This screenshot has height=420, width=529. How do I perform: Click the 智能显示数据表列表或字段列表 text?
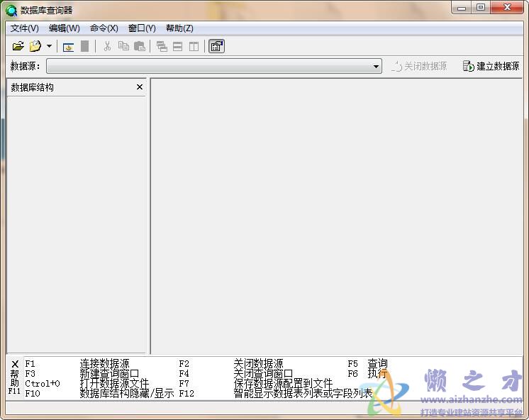coord(303,393)
